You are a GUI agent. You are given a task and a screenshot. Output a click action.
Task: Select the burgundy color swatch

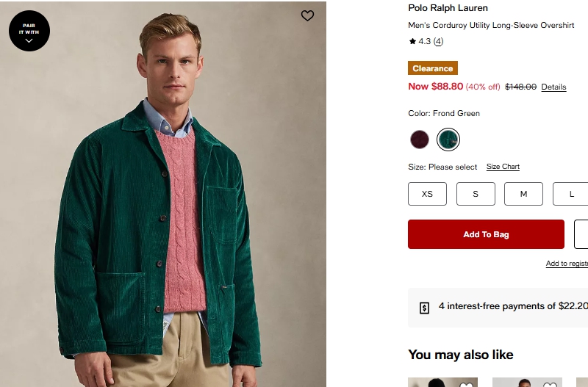[420, 139]
